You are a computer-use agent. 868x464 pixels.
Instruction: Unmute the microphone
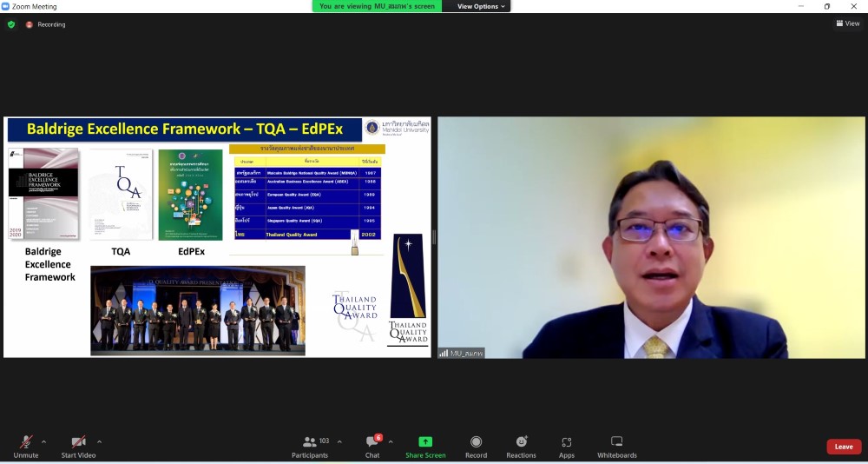26,447
